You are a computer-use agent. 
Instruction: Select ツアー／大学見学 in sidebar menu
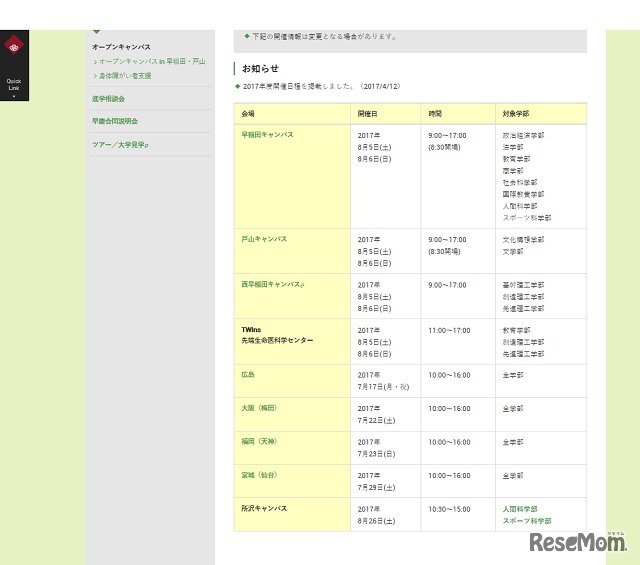coord(120,145)
